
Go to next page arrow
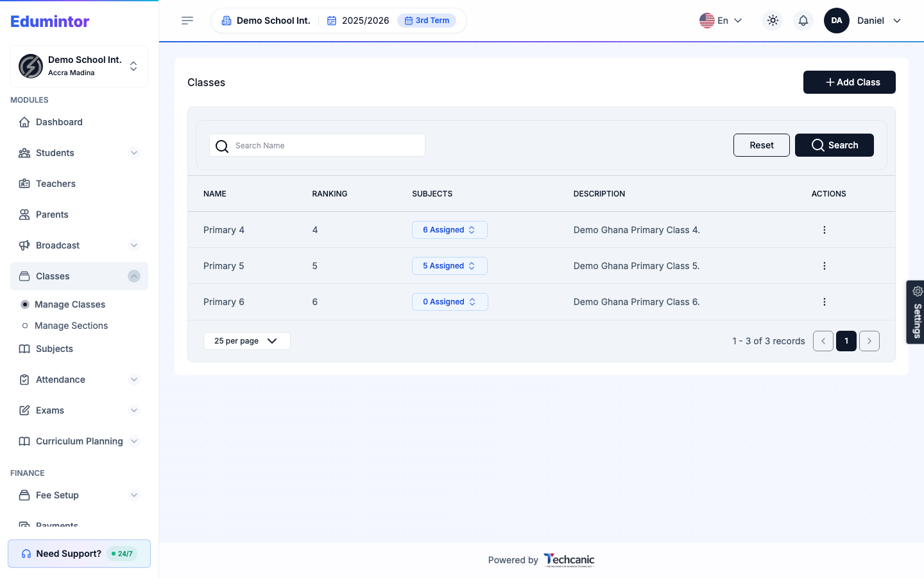[869, 341]
